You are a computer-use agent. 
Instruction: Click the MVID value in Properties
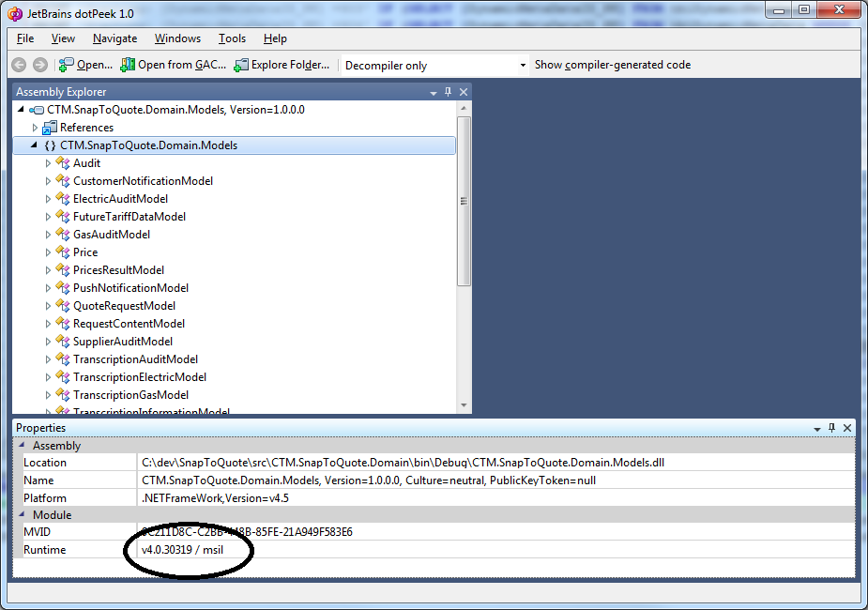point(247,532)
